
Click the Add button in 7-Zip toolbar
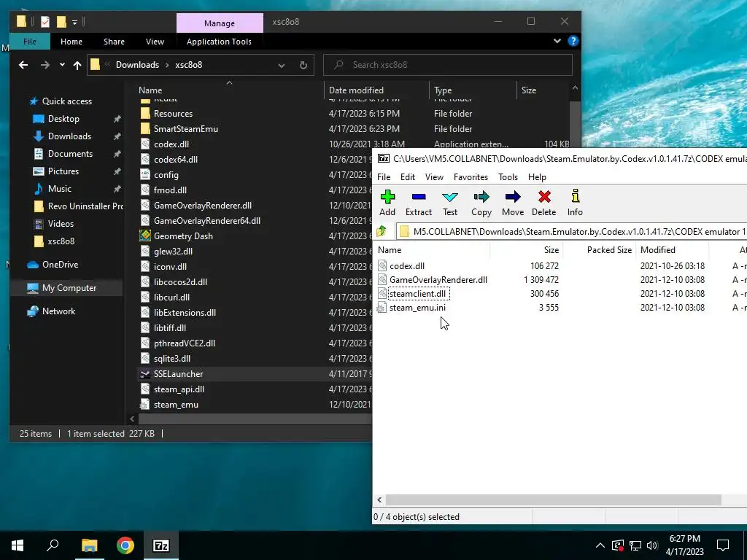[x=387, y=203]
